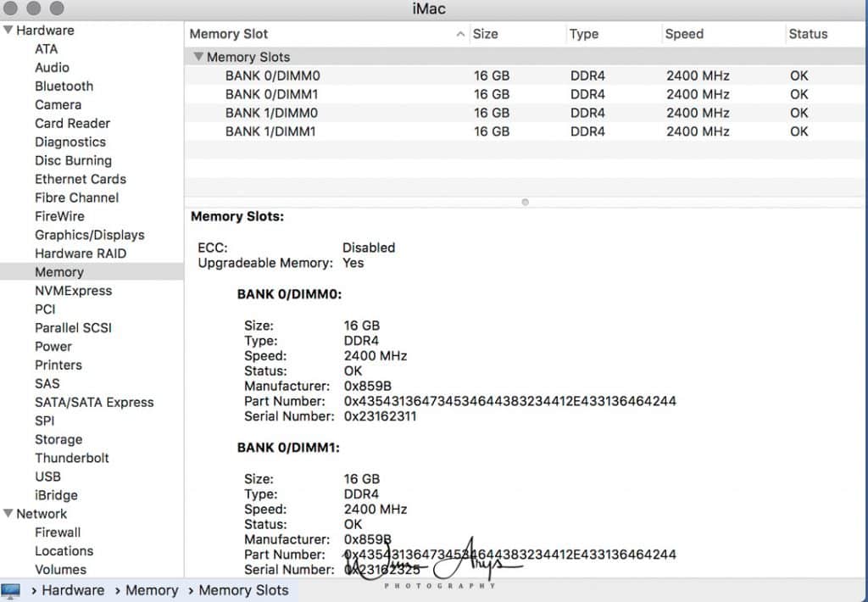The height and width of the screenshot is (602, 868).
Task: Show Graphics/Displays information
Action: 89,235
